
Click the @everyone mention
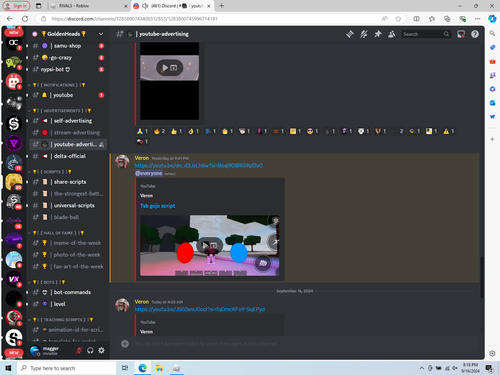pos(149,173)
